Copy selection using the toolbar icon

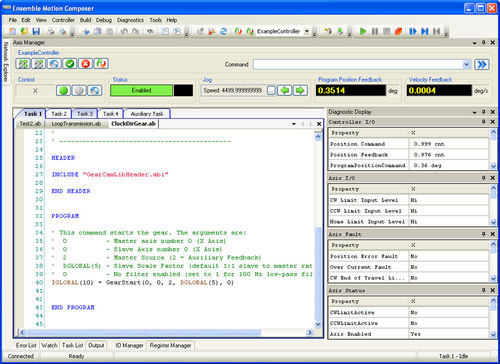pos(98,32)
